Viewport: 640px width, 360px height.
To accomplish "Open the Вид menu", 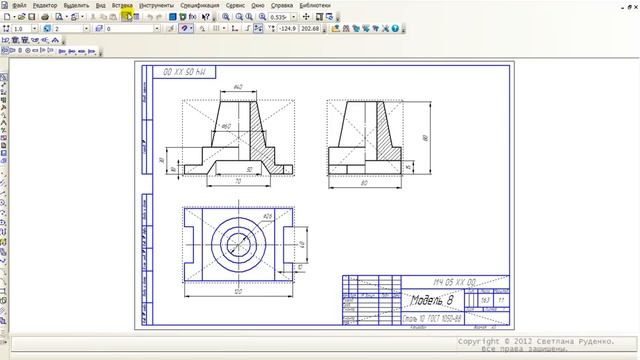I will [x=100, y=6].
